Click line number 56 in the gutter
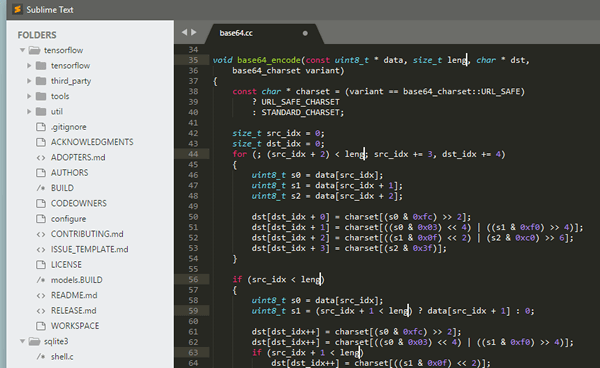 click(x=193, y=280)
